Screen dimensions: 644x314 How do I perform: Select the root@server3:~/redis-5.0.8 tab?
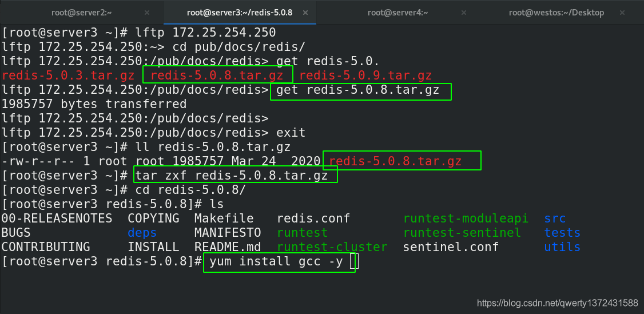pyautogui.click(x=240, y=13)
